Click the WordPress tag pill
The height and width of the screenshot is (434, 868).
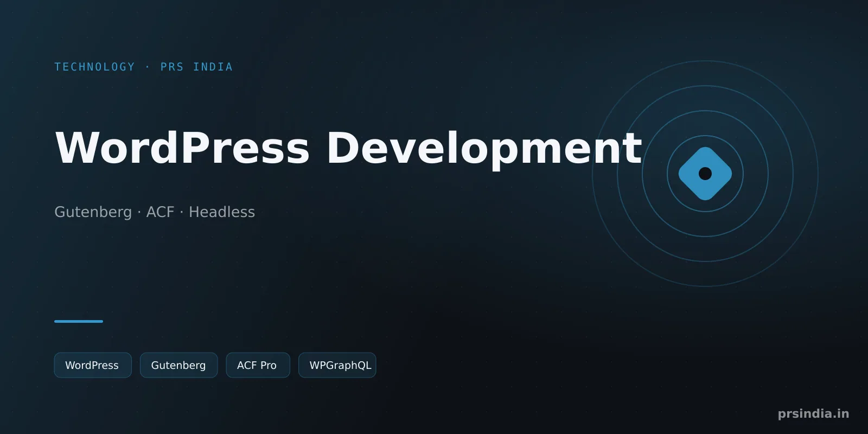pos(93,365)
